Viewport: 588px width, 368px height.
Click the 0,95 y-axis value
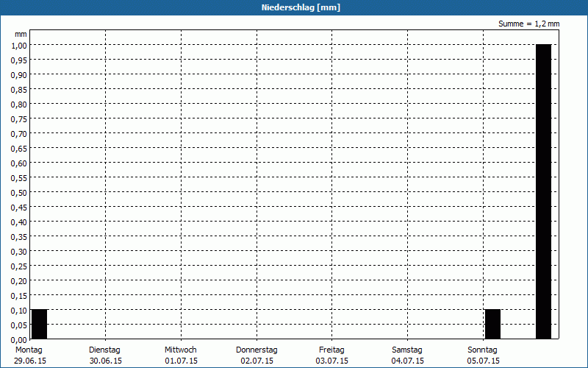pyautogui.click(x=19, y=60)
